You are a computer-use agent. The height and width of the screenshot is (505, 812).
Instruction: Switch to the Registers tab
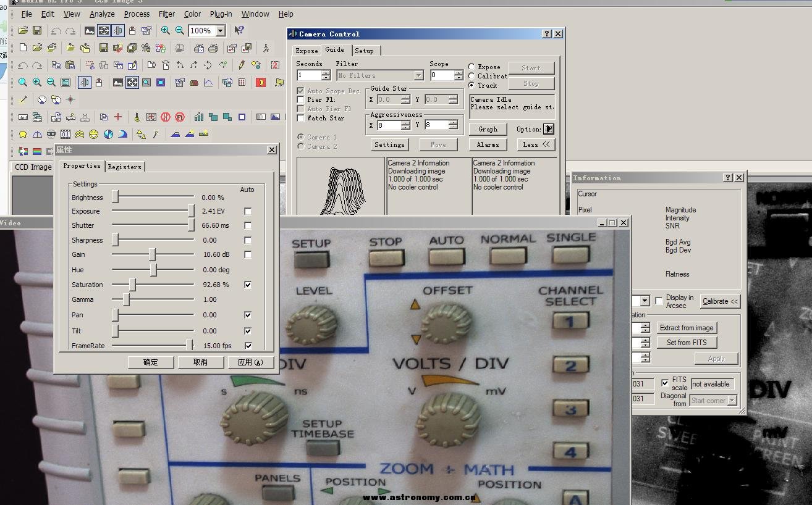[x=124, y=167]
